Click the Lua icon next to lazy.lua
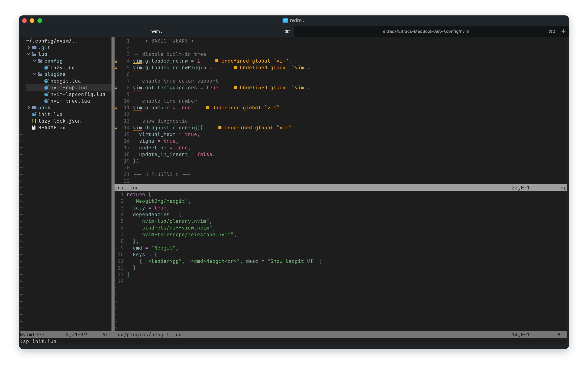The image size is (588, 372). click(46, 68)
